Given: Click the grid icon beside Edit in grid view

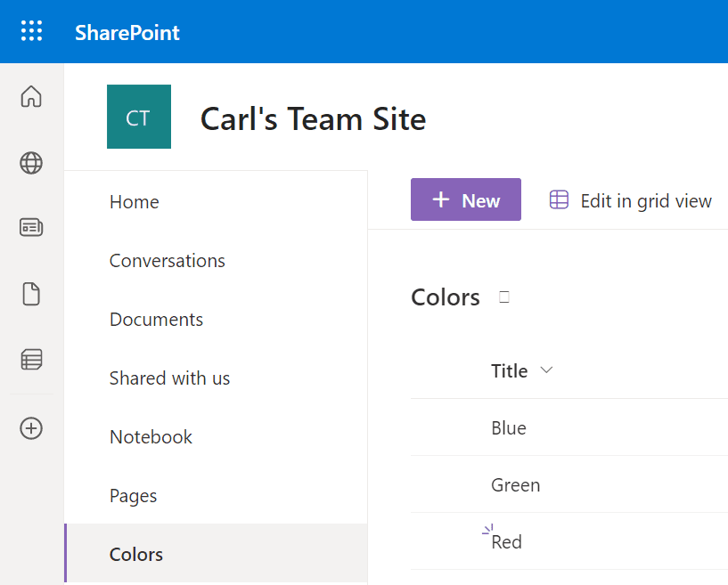Looking at the screenshot, I should (x=559, y=200).
